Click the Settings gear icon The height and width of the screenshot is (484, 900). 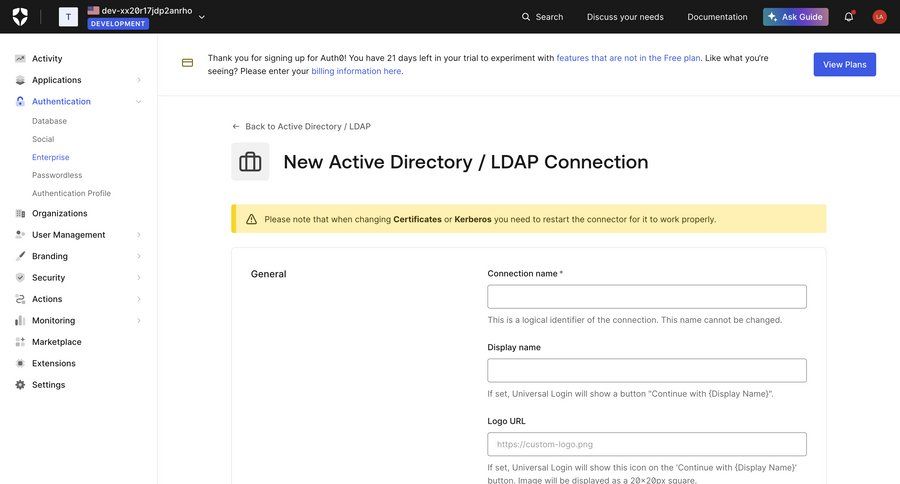(20, 385)
